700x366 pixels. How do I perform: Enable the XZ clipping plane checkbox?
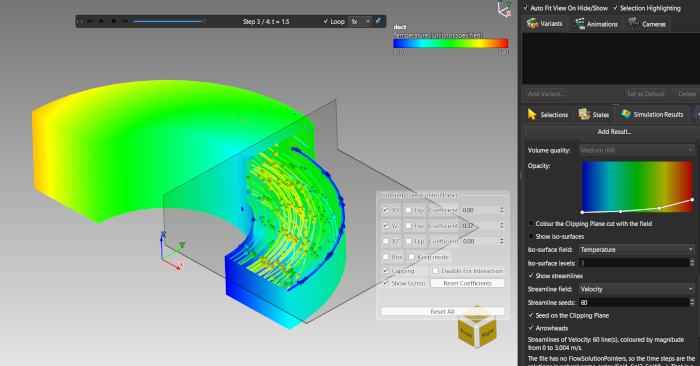pos(385,241)
